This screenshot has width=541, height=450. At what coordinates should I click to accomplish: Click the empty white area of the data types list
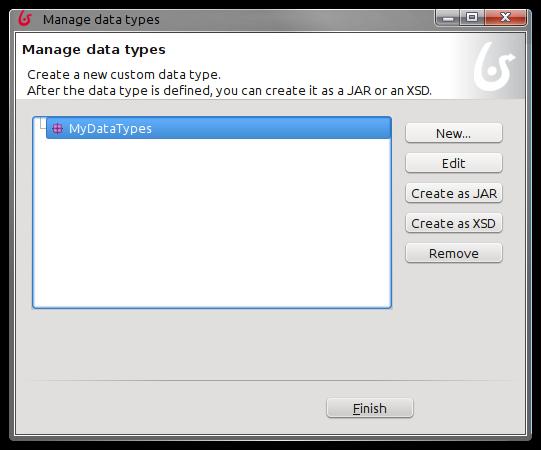(x=212, y=223)
